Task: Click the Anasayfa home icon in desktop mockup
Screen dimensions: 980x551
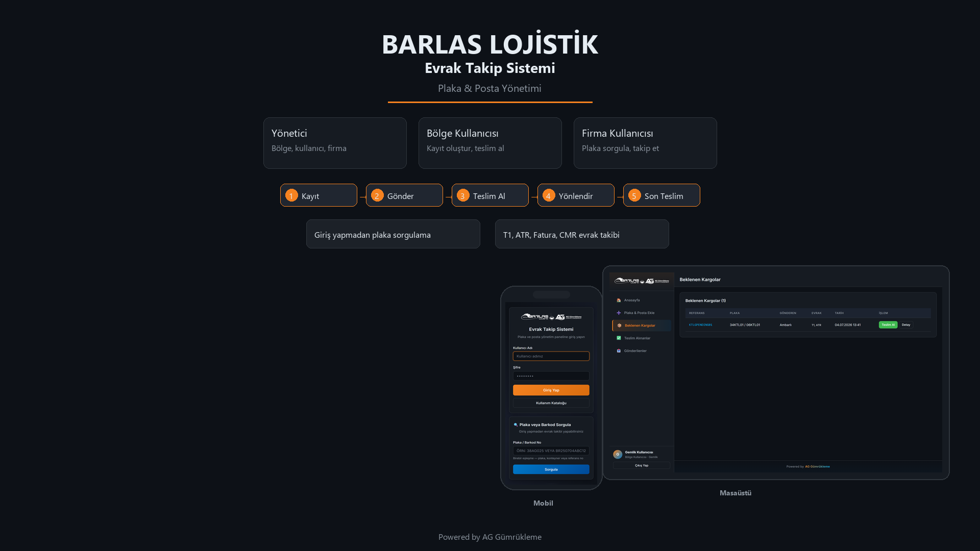Action: pyautogui.click(x=619, y=300)
